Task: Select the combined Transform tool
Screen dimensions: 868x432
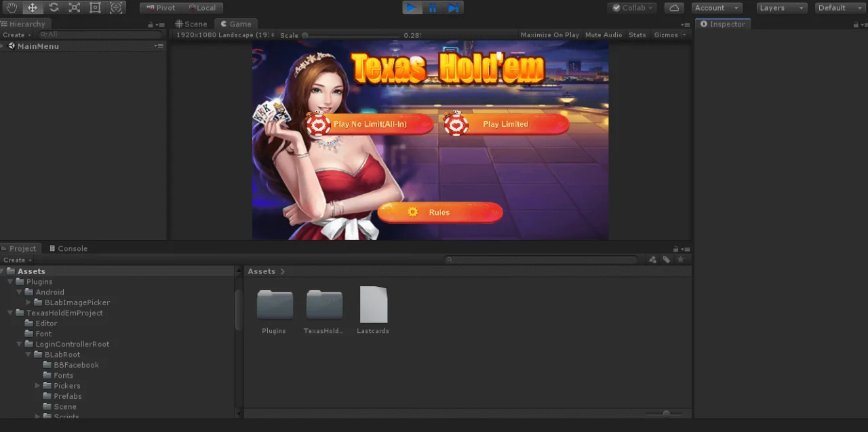Action: pyautogui.click(x=116, y=7)
